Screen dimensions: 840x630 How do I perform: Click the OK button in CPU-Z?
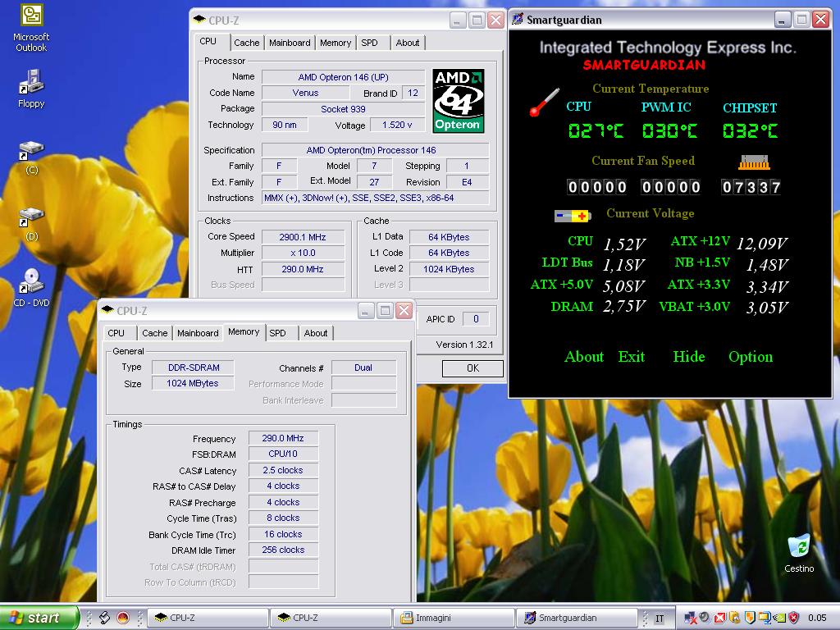[x=472, y=368]
